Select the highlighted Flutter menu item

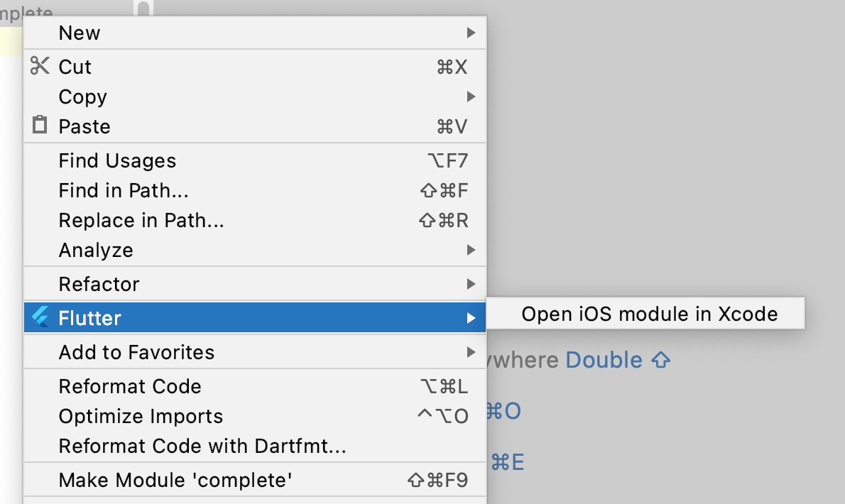coord(255,318)
